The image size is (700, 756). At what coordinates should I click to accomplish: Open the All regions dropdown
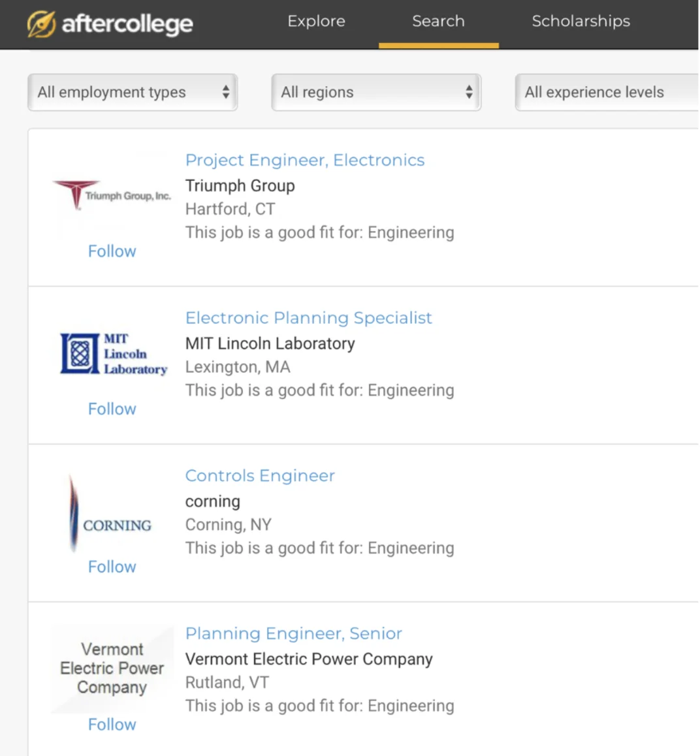click(376, 92)
